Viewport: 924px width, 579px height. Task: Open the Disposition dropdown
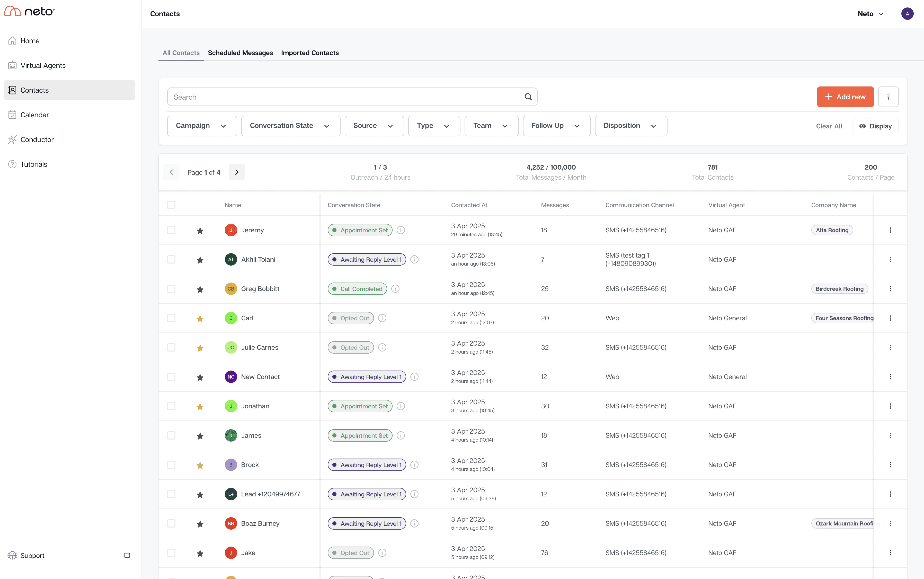coord(630,126)
